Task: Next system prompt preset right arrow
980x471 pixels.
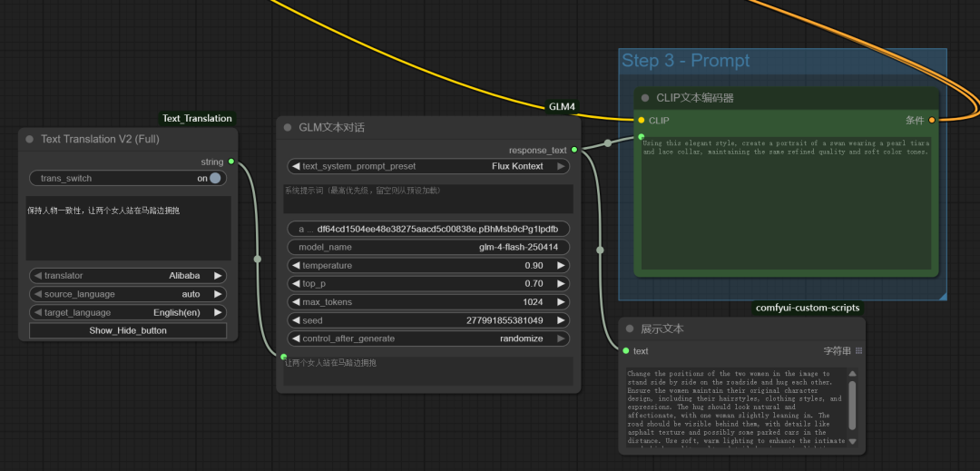Action: [x=561, y=166]
